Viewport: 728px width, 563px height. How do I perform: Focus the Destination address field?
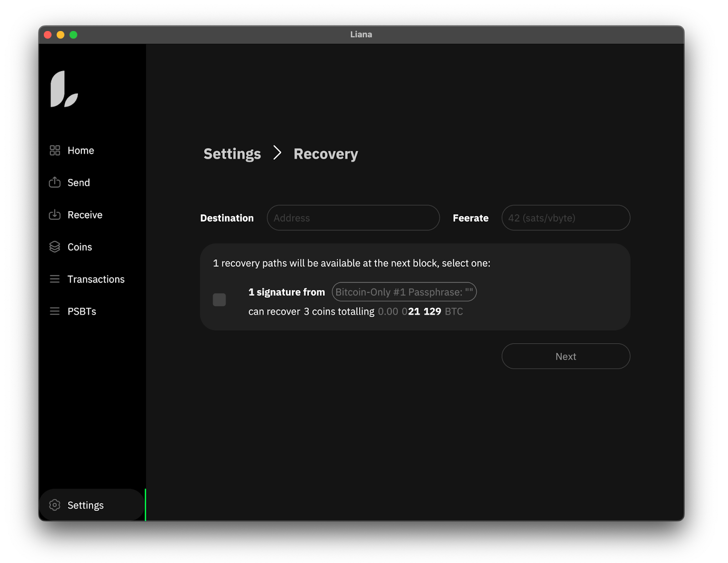pos(353,218)
